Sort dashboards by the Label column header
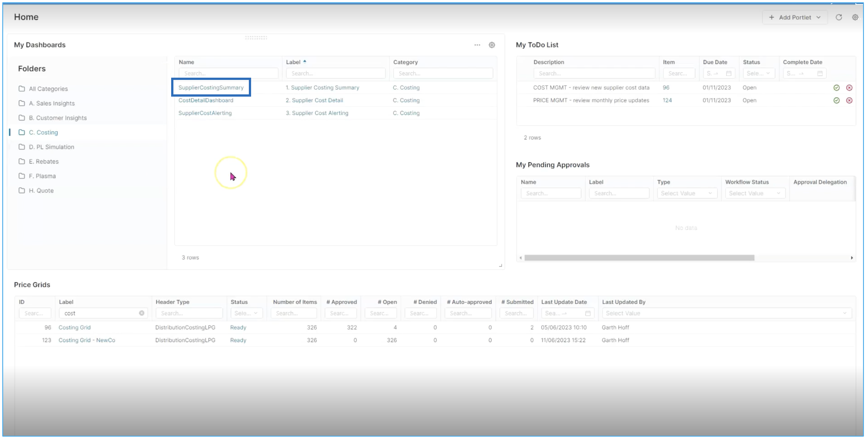This screenshot has width=868, height=438. 294,62
